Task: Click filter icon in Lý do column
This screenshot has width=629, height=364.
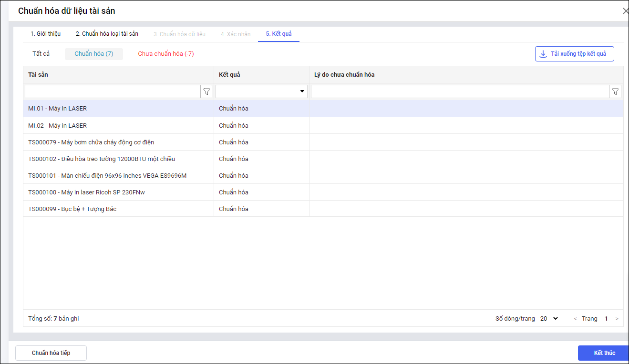Action: click(615, 91)
